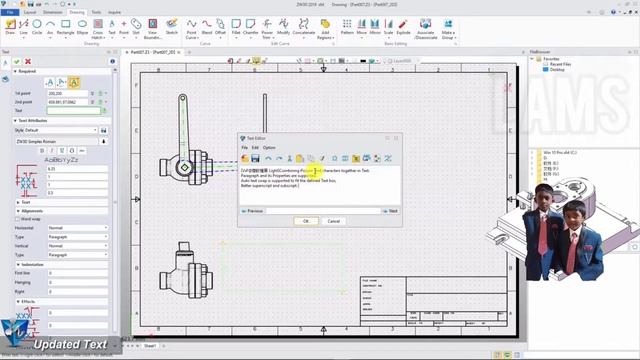This screenshot has height=360, width=640.
Task: Open the Edit menu in Text Editor
Action: (x=255, y=148)
